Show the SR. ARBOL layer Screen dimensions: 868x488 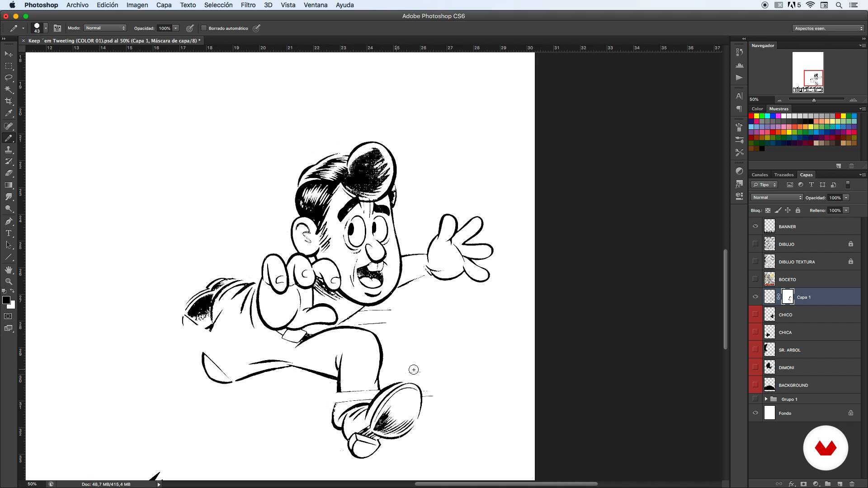point(755,350)
